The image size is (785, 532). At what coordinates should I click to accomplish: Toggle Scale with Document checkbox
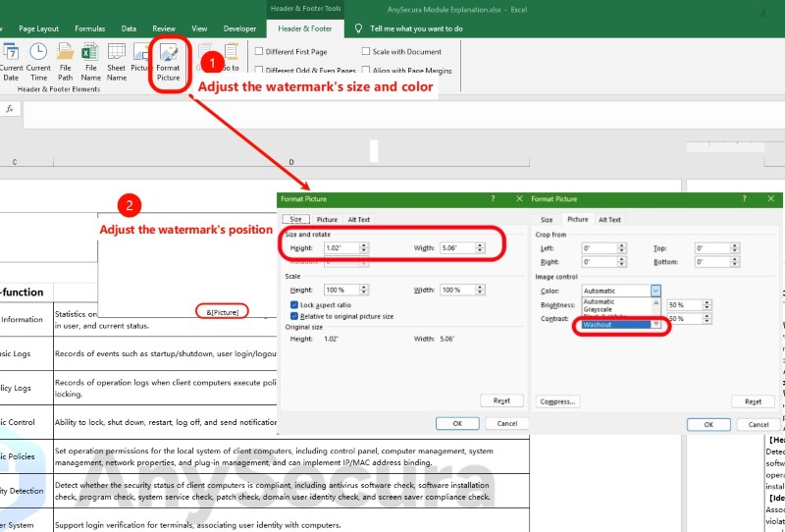[x=366, y=51]
